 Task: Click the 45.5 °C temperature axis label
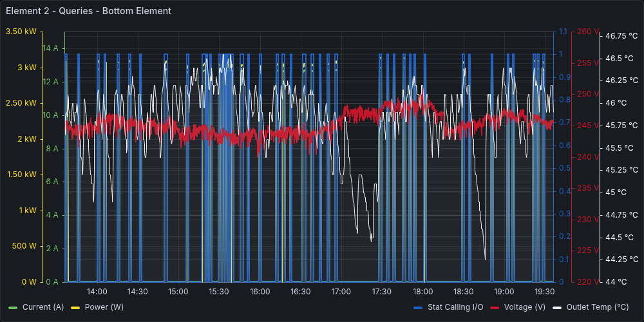(x=620, y=147)
